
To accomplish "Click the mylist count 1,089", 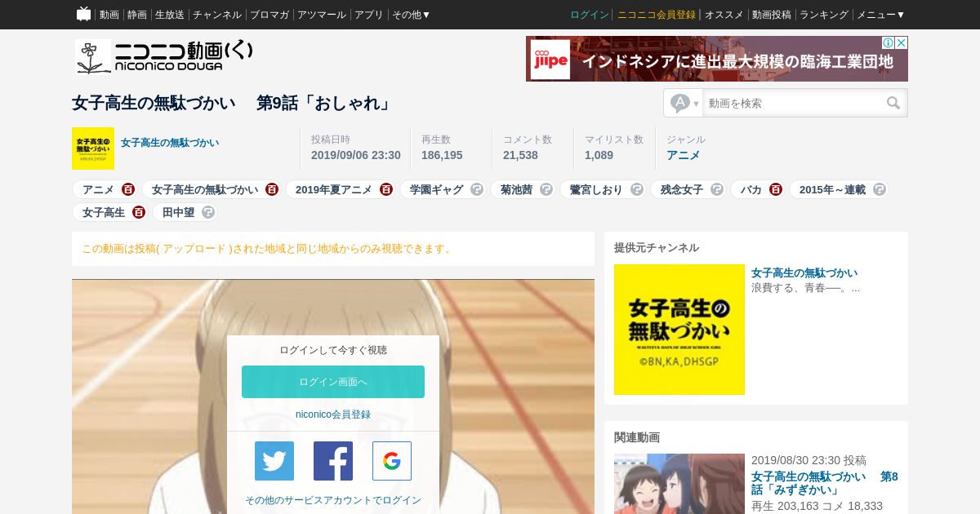I will tap(599, 155).
